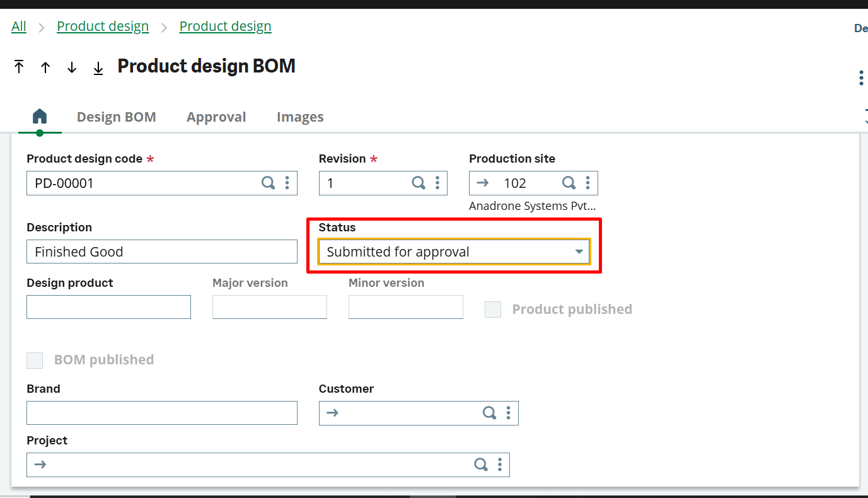
Task: Click the Production site value 102
Action: (x=515, y=183)
